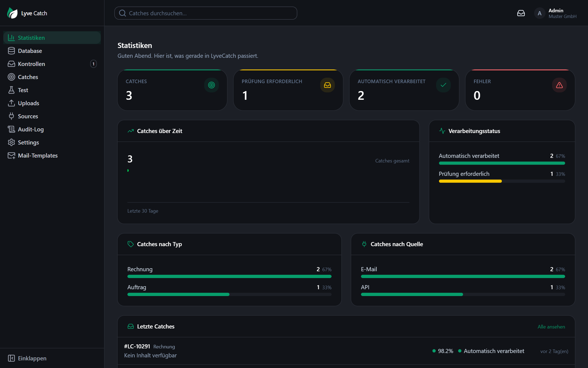Click the Auftrag progress bar

(x=229, y=294)
